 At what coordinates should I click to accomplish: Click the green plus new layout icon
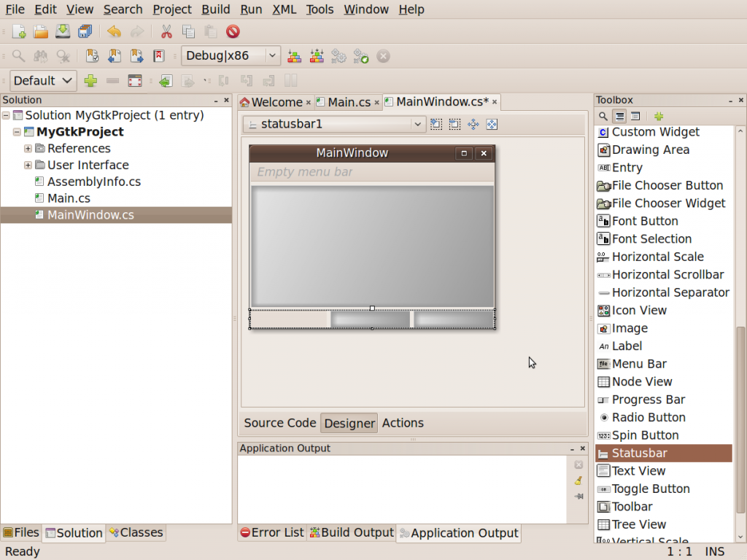point(90,80)
